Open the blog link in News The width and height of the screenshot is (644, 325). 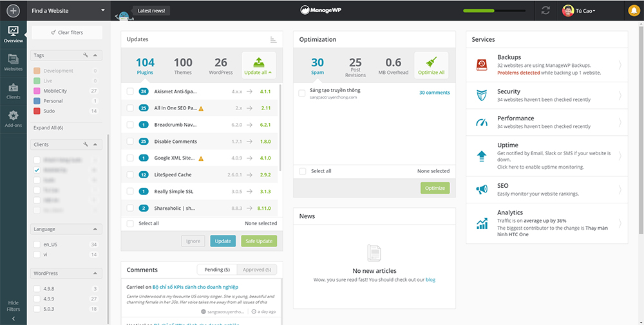pos(430,280)
